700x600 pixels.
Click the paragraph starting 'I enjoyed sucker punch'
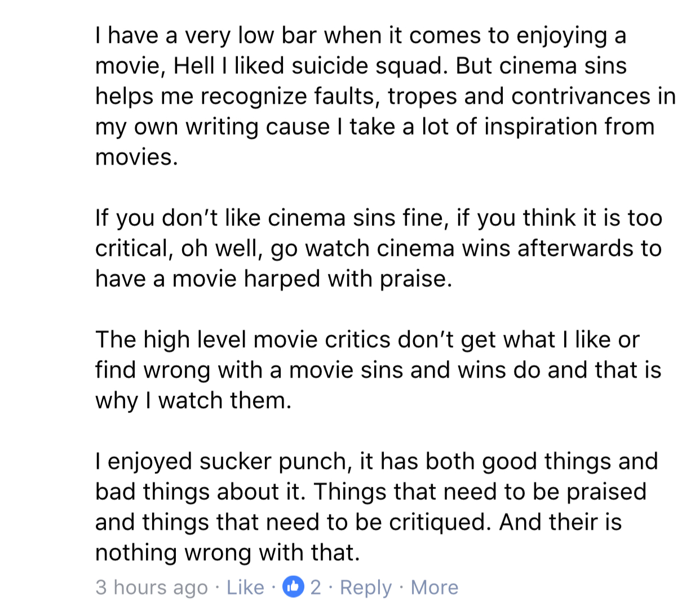click(376, 507)
